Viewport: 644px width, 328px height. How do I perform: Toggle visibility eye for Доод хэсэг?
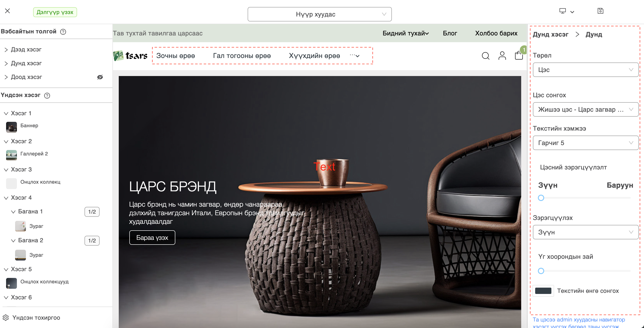100,77
